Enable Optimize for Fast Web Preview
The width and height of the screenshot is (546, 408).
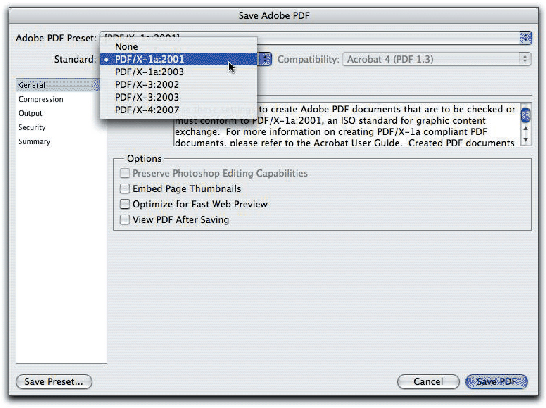pos(125,204)
